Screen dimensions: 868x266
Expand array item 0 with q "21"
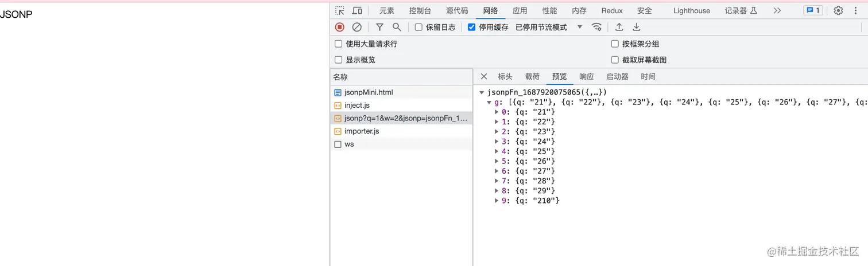[497, 112]
